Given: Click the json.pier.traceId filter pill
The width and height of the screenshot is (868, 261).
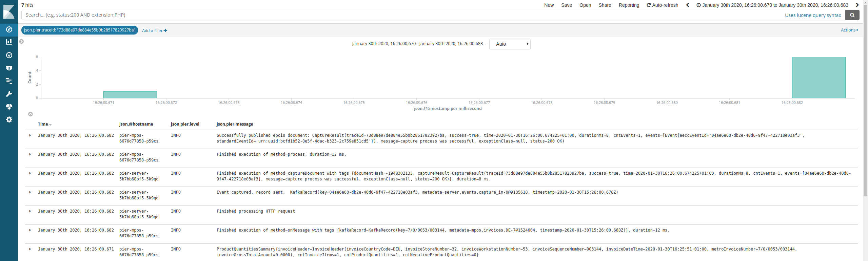Looking at the screenshot, I should pyautogui.click(x=80, y=30).
